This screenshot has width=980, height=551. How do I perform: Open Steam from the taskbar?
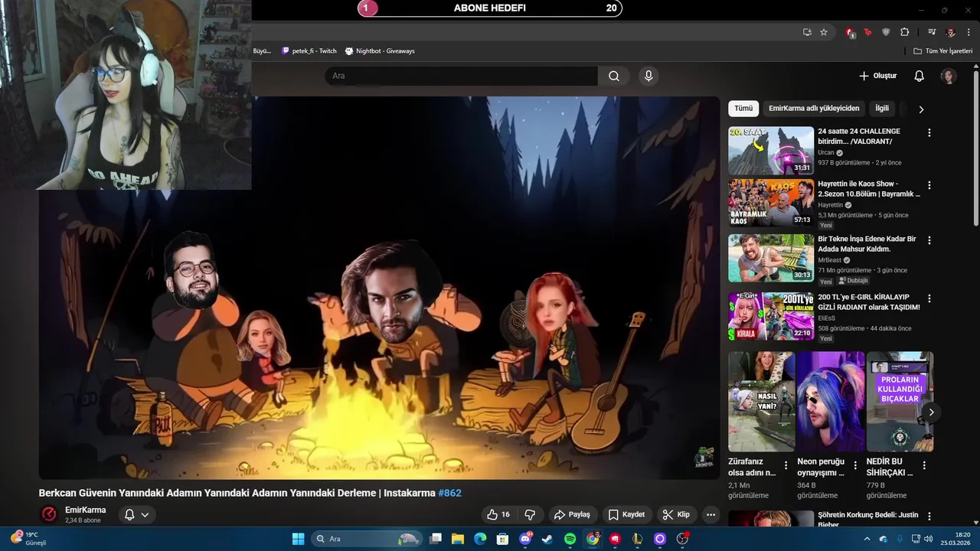click(547, 539)
